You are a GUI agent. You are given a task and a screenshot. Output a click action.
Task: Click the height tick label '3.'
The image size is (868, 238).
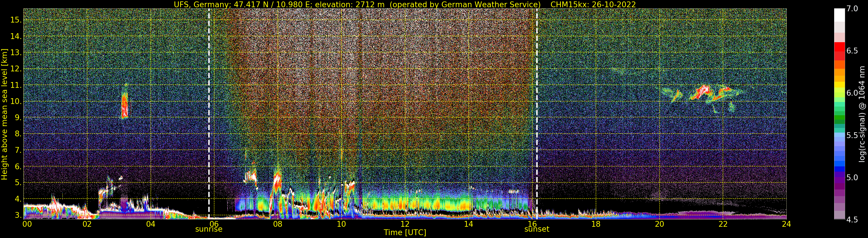tap(18, 215)
